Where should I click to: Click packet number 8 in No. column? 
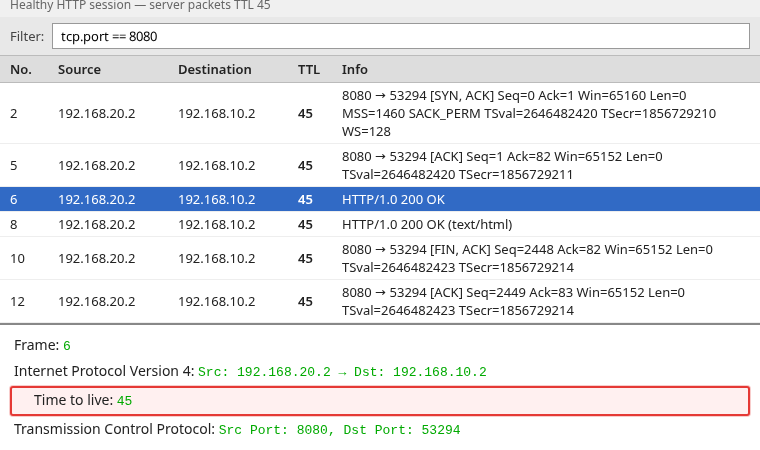pyautogui.click(x=14, y=225)
